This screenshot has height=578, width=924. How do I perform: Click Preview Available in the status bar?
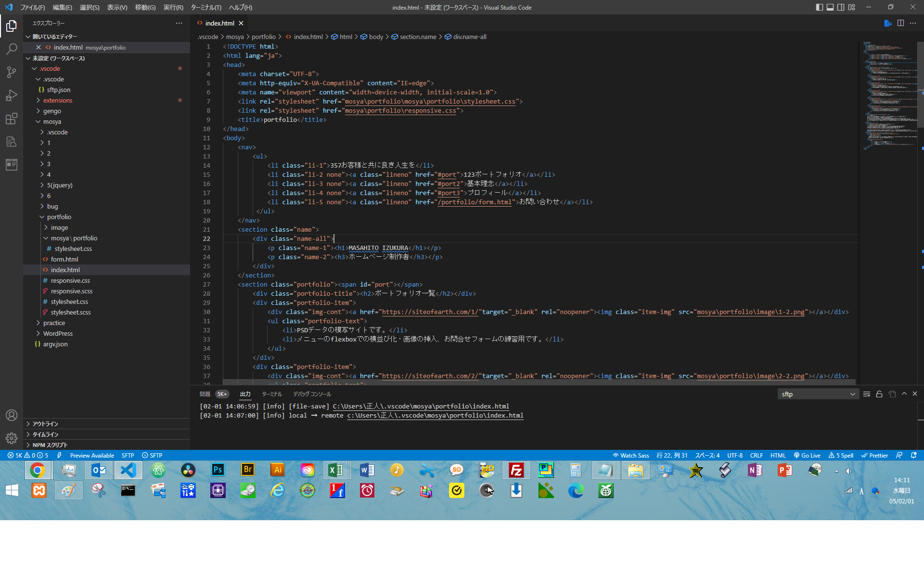91,455
